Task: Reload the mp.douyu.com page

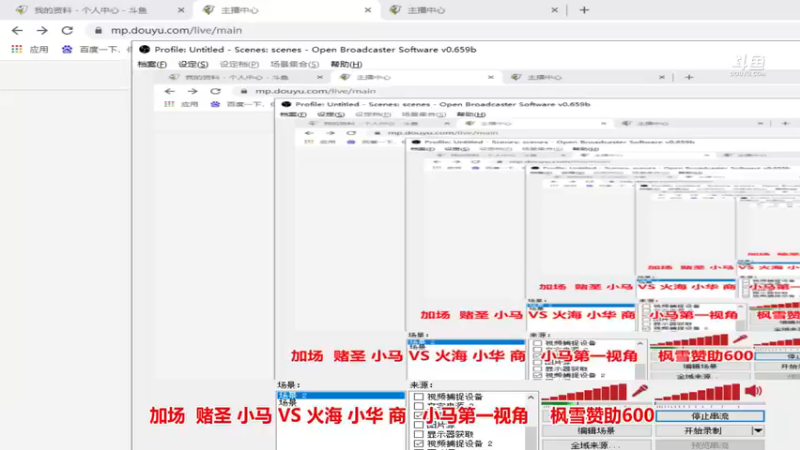Action: point(67,31)
